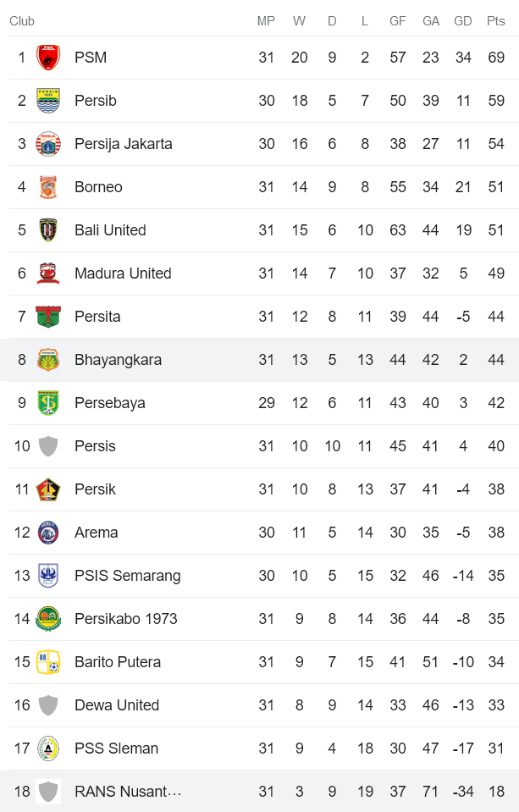
Task: Click the truncated RANS Nusantara name
Action: click(128, 792)
